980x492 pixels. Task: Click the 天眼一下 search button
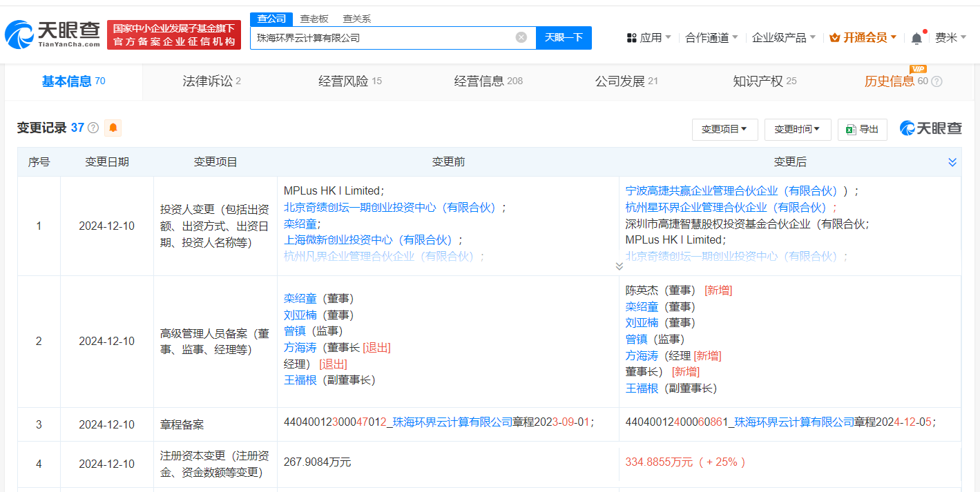tap(564, 38)
